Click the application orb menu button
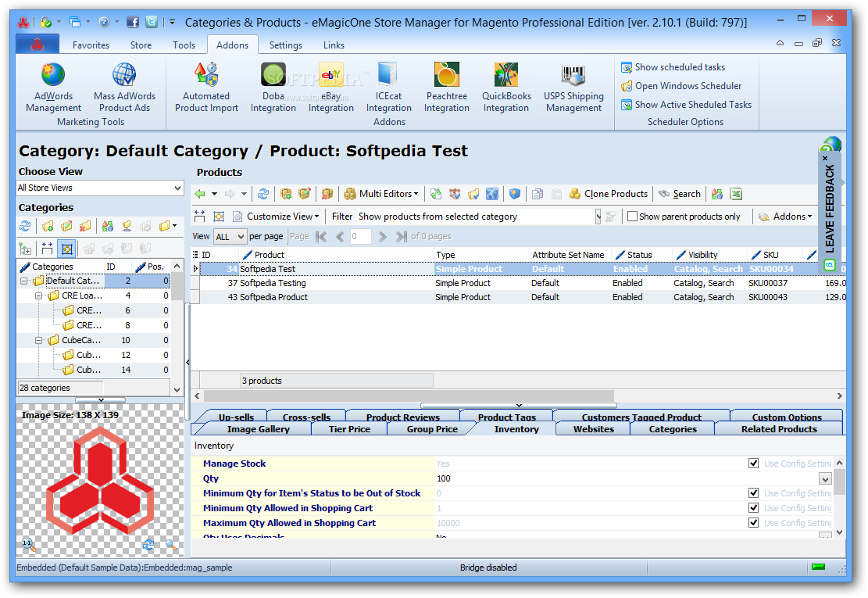 [x=38, y=45]
